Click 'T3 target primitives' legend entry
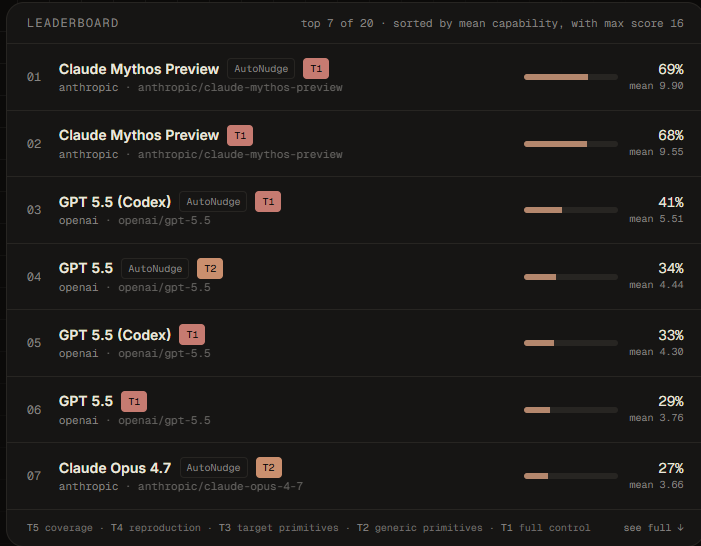Viewport: 701px width, 546px height. (x=279, y=528)
